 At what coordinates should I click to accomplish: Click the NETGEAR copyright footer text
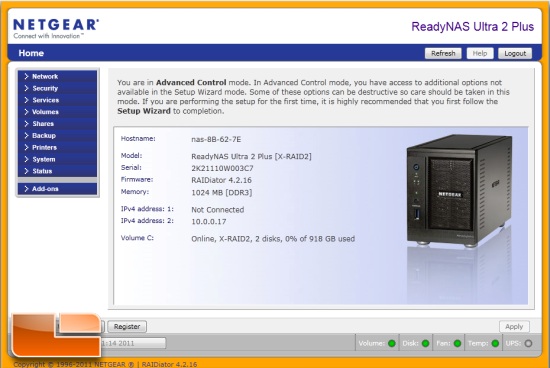(x=105, y=364)
